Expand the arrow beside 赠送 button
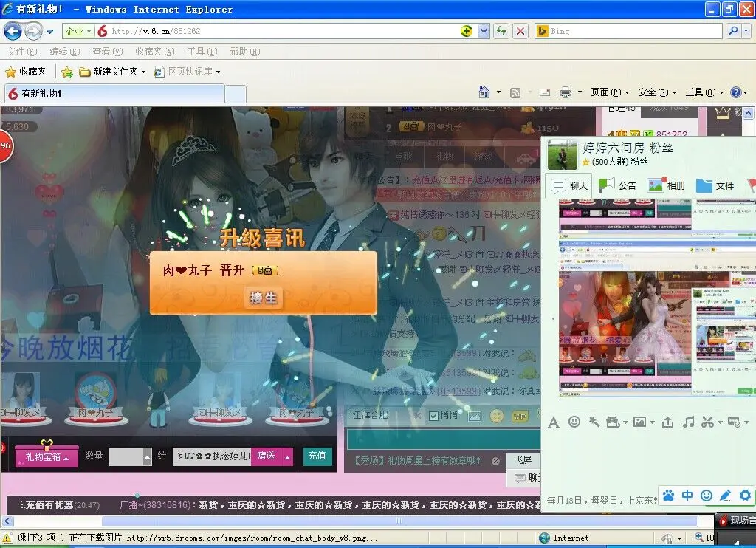This screenshot has width=756, height=548. (287, 456)
